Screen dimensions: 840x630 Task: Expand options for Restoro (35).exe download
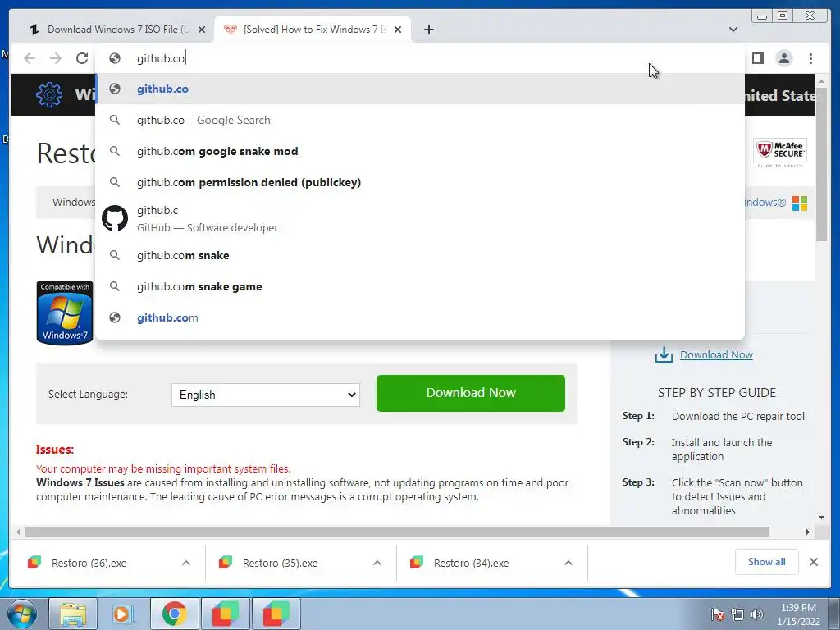[377, 563]
